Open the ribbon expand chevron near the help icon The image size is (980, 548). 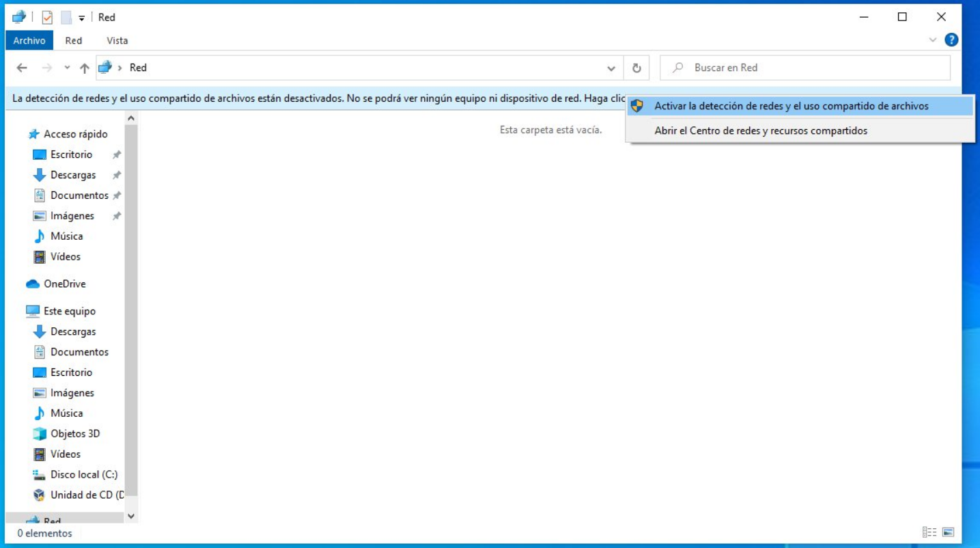934,40
